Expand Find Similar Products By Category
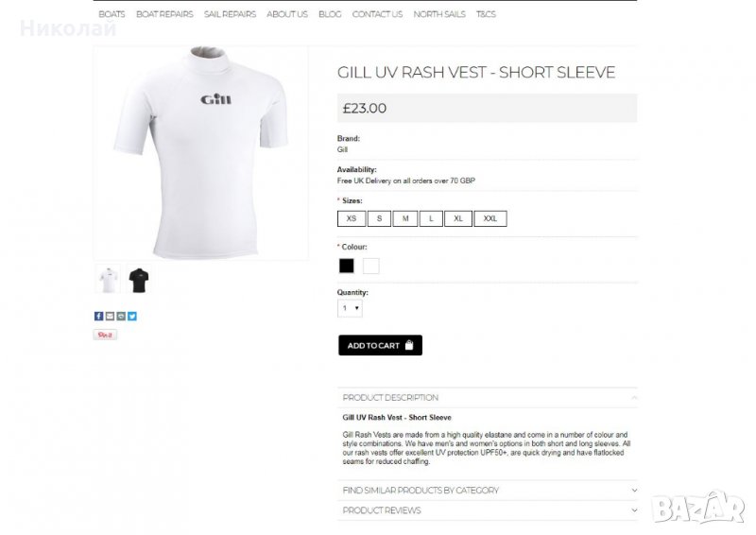Viewport: 756px width, 535px height. (x=487, y=491)
